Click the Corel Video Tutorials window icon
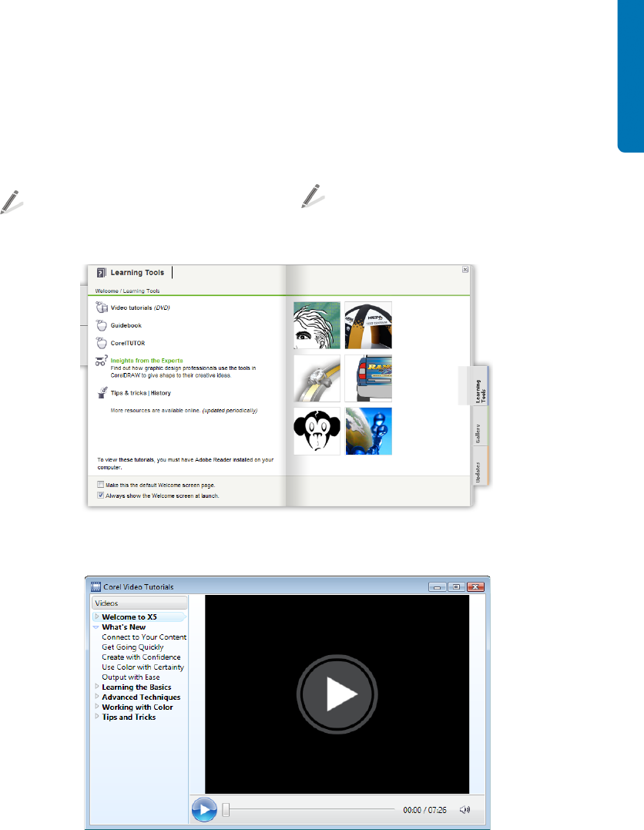Viewport: 644px width, 830px height. click(96, 586)
